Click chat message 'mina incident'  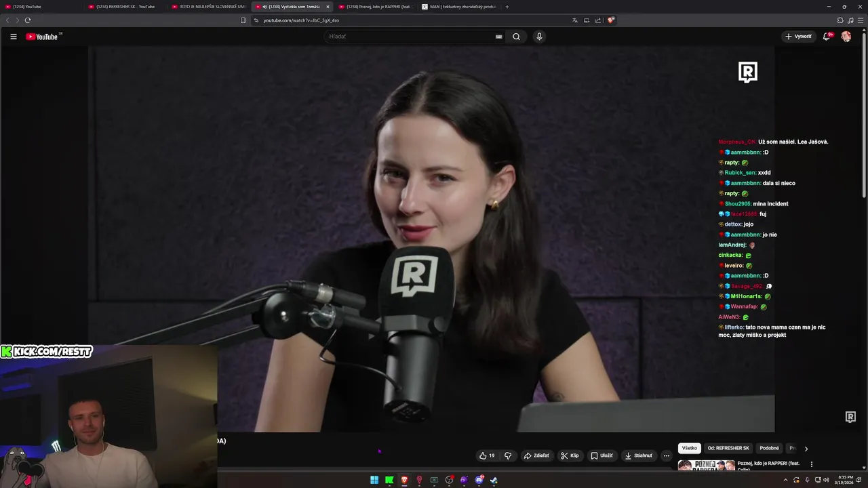pyautogui.click(x=770, y=203)
